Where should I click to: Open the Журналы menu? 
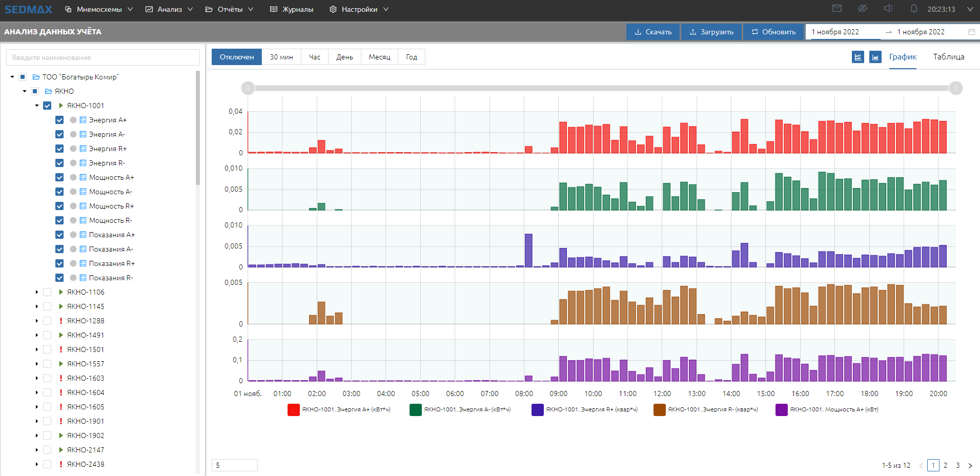click(292, 9)
